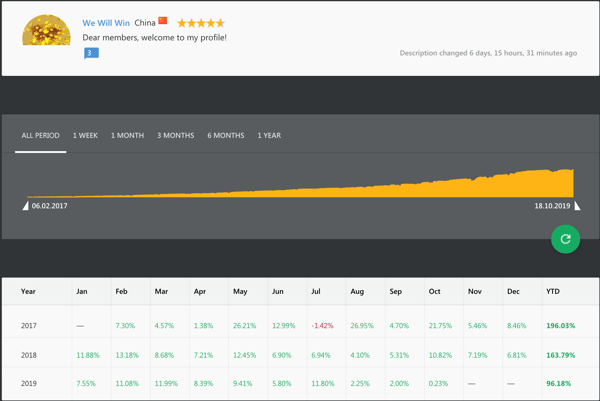The width and height of the screenshot is (600, 401).
Task: Click the 2017 YTD value 196.03%
Action: [x=560, y=326]
